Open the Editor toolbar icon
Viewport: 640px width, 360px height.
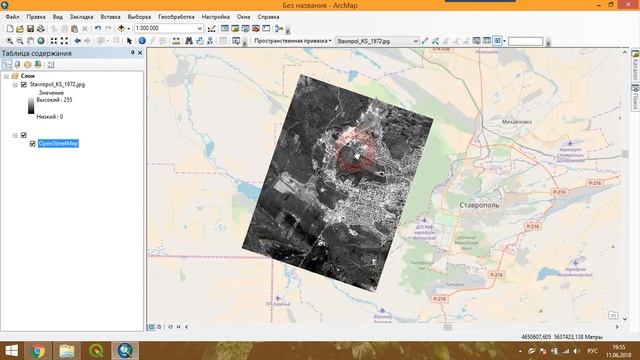tap(211, 29)
